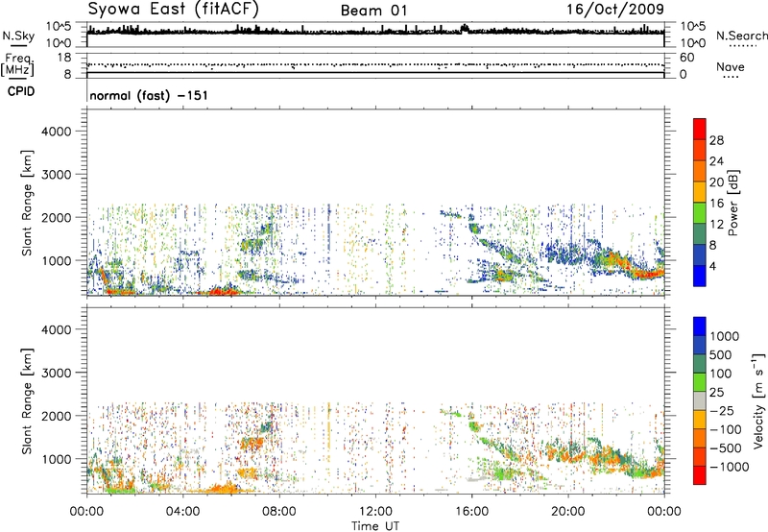Click the 'N.Sky' legend label
This screenshot has width=768, height=532.
(x=18, y=36)
